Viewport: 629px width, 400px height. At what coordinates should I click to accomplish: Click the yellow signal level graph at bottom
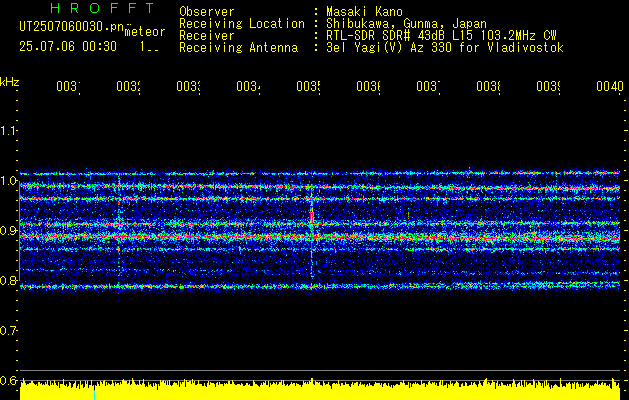tap(320, 389)
